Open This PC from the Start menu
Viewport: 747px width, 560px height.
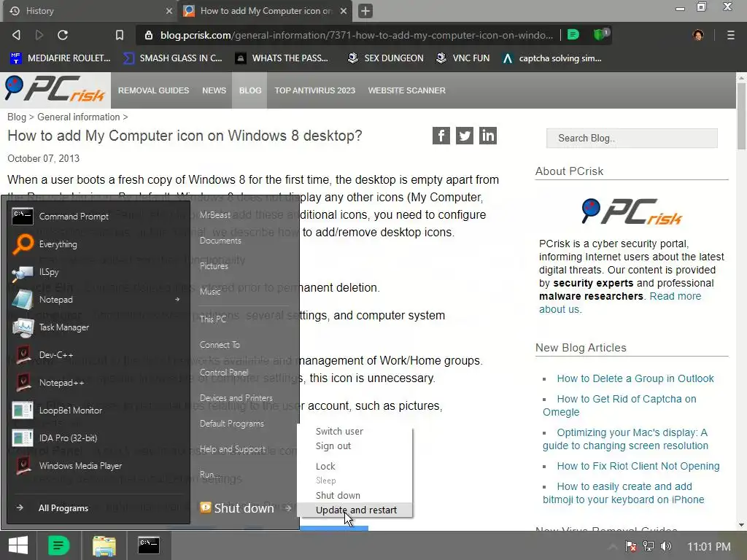[x=212, y=319]
